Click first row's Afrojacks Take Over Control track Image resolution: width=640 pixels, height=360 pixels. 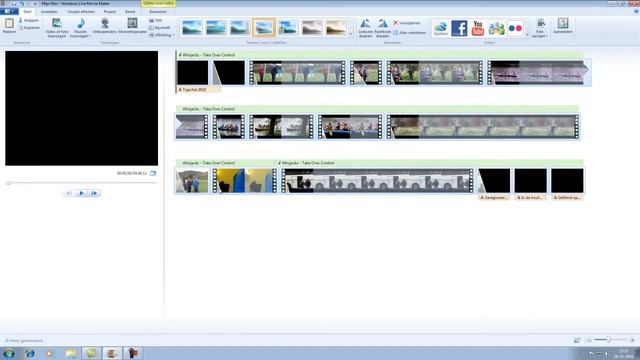point(380,55)
